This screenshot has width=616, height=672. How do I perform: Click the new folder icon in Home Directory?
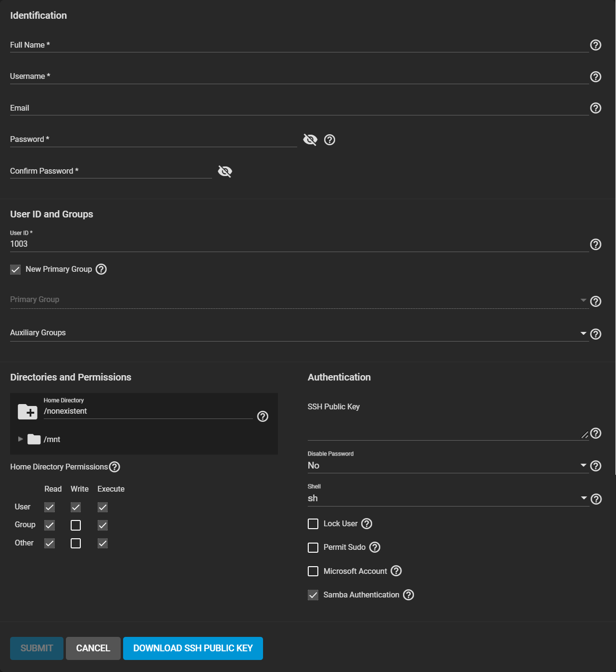pos(27,412)
